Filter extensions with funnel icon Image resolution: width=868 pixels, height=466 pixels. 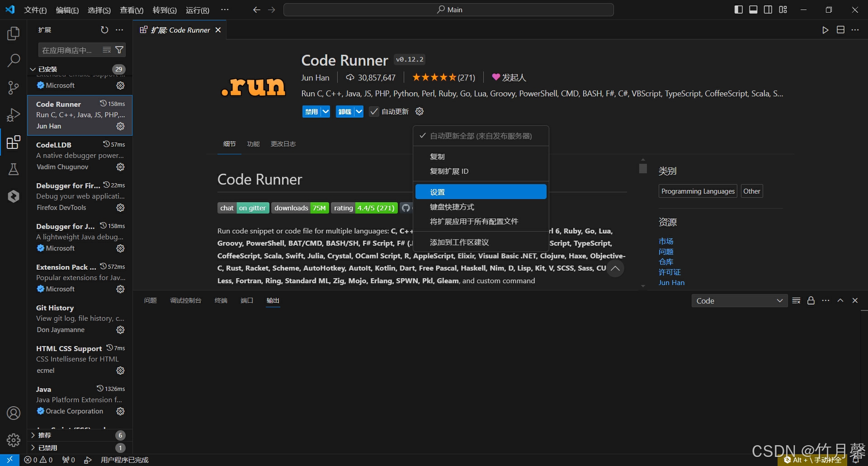(119, 50)
